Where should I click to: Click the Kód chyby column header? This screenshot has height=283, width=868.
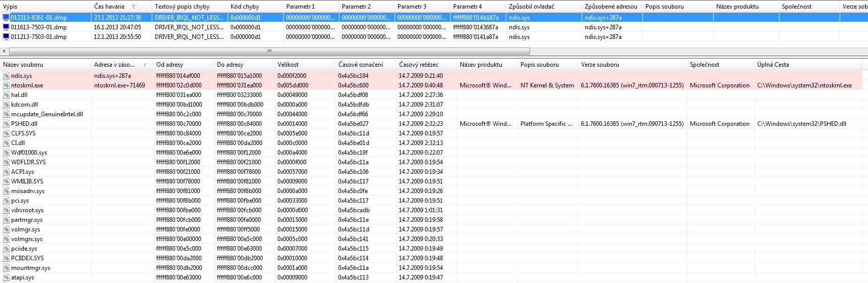coord(245,7)
